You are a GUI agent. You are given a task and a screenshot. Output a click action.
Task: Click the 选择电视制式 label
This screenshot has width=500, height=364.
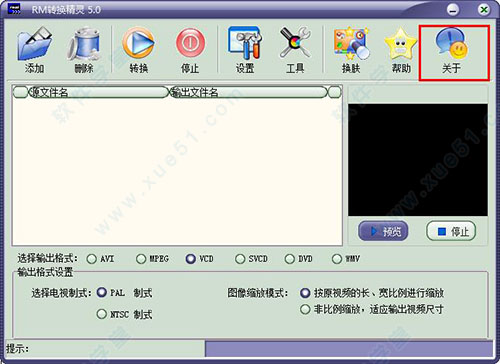tap(61, 293)
